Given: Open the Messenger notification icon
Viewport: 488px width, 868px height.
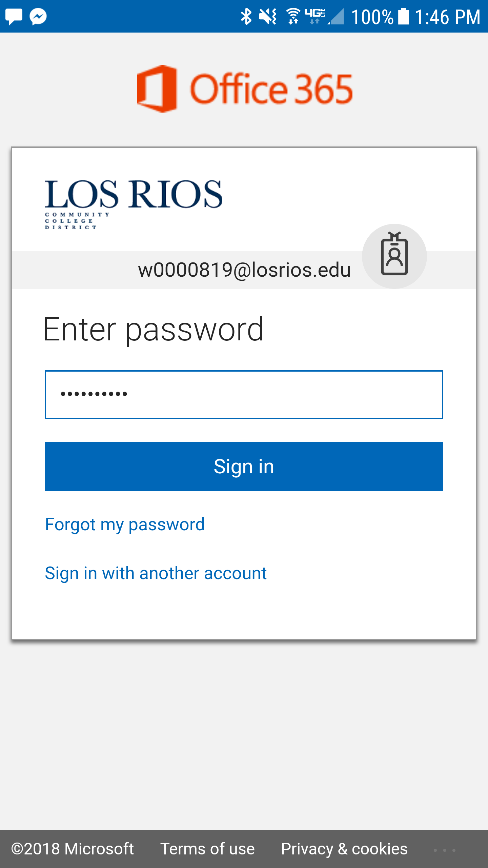Looking at the screenshot, I should 38,16.
